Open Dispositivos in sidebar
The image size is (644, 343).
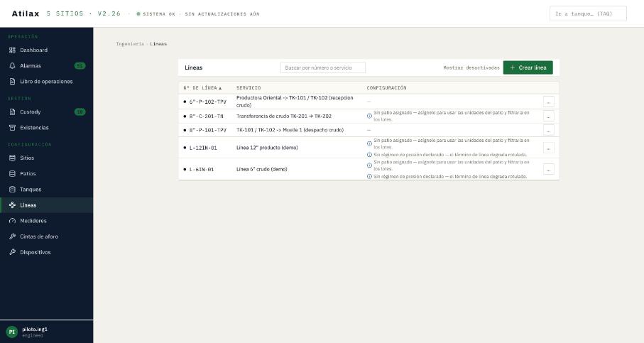[46, 252]
